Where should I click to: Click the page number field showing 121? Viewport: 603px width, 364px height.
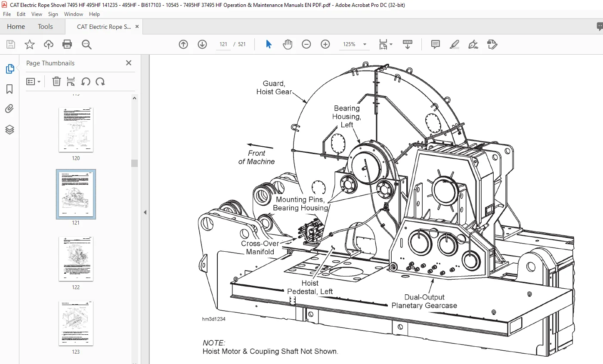(223, 44)
